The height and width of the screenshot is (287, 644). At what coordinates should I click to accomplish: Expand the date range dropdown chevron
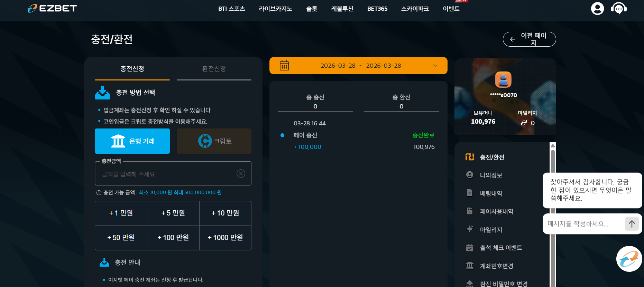(x=435, y=66)
